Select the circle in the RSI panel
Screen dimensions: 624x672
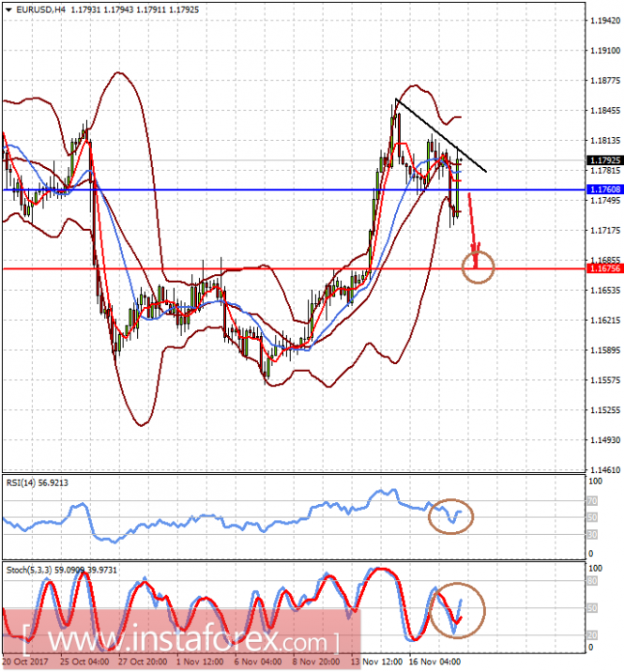[x=450, y=516]
